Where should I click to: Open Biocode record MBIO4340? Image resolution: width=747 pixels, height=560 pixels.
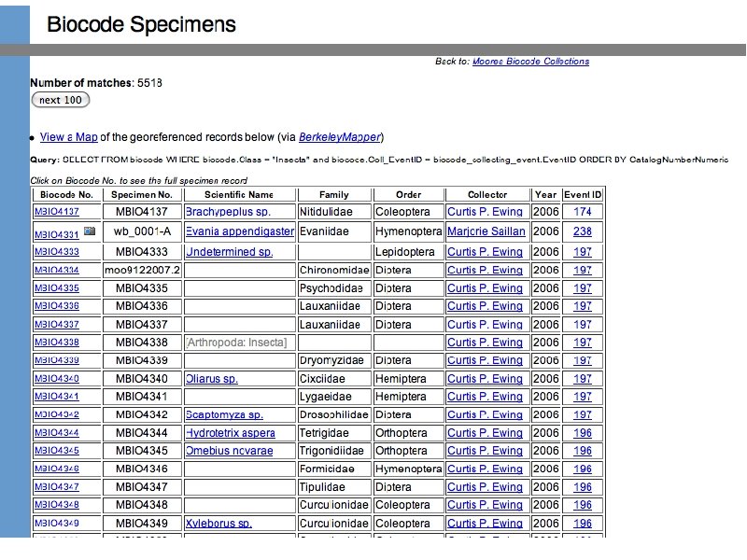tap(56, 379)
